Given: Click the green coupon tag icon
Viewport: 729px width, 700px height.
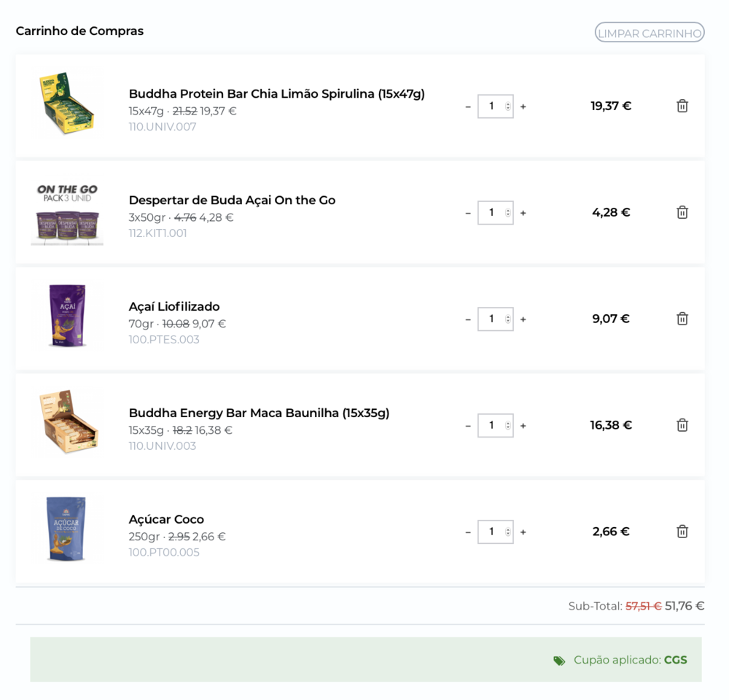Looking at the screenshot, I should click(x=559, y=661).
